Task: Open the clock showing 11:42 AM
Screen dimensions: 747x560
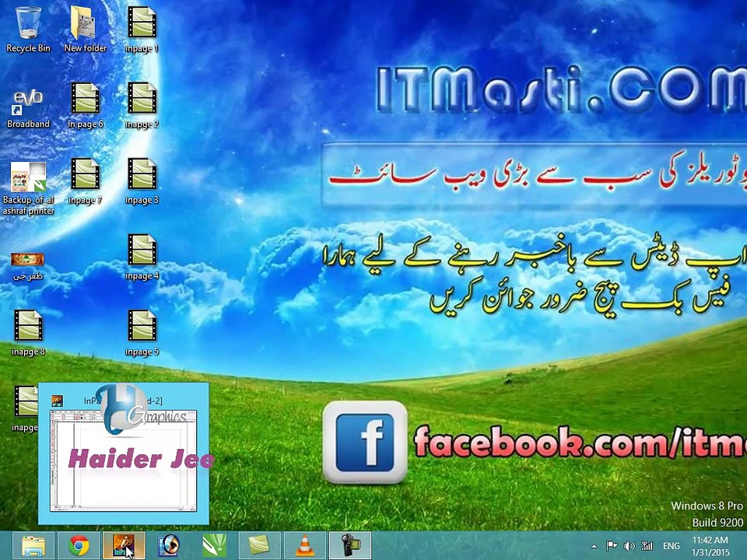Action: (710, 546)
